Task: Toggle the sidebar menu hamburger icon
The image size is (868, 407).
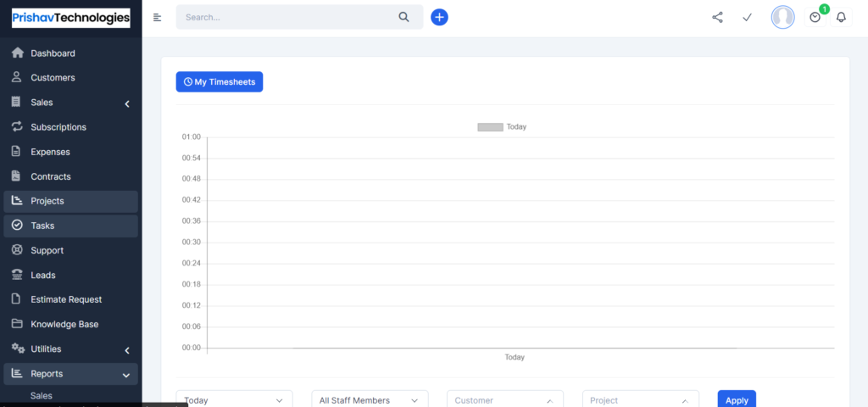Action: tap(157, 17)
